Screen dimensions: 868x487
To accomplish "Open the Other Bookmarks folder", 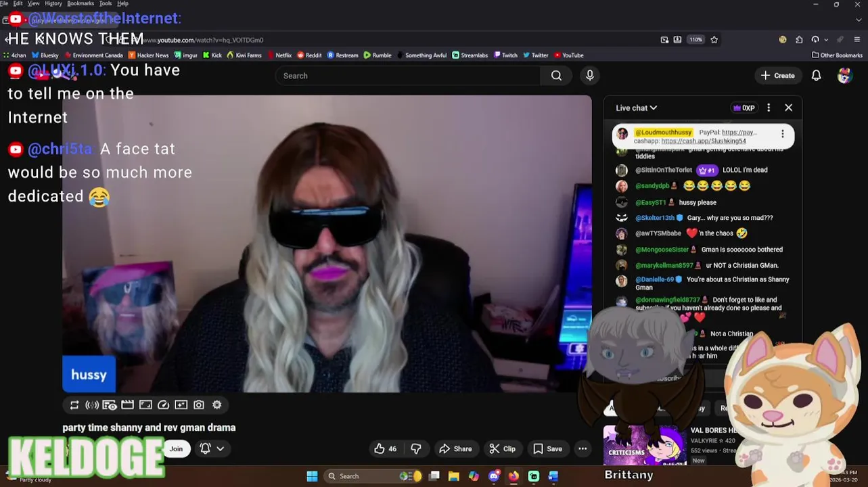I will [837, 55].
